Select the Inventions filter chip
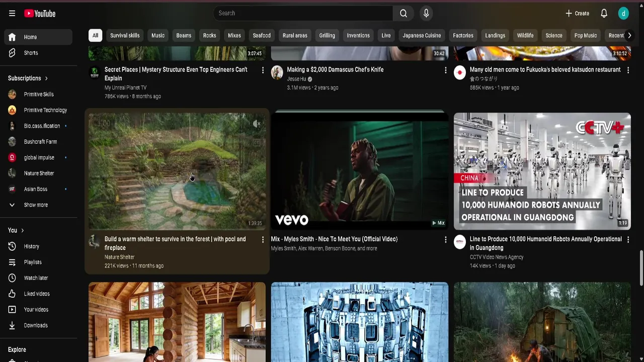Screen dimensions: 644x362 (358, 36)
